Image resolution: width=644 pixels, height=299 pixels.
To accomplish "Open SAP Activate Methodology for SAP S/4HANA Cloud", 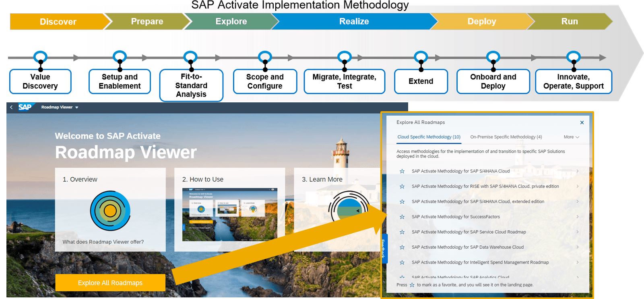I will (460, 171).
